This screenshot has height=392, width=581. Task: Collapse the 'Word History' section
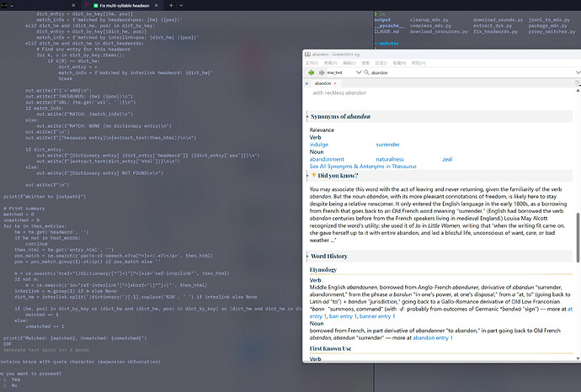click(x=307, y=257)
